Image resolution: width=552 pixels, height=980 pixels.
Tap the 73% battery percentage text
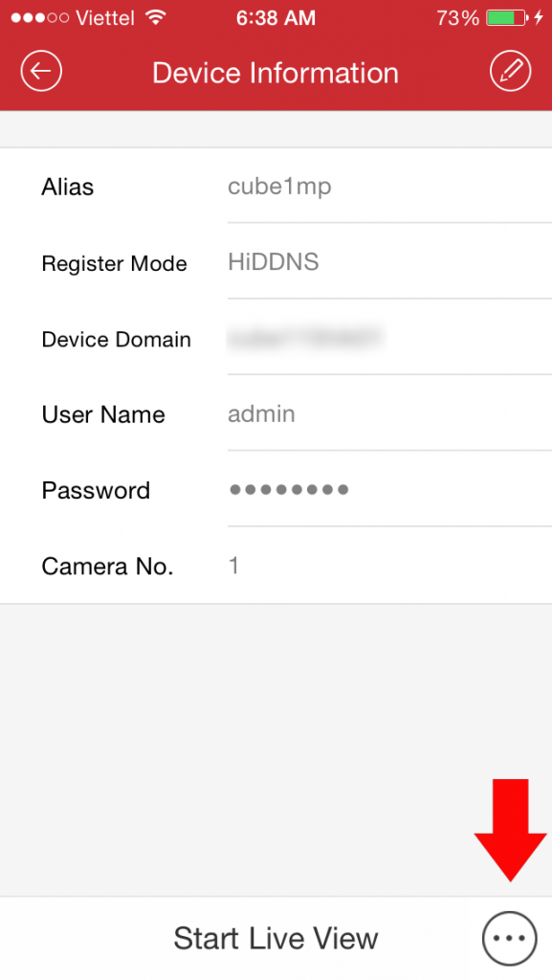pos(457,17)
